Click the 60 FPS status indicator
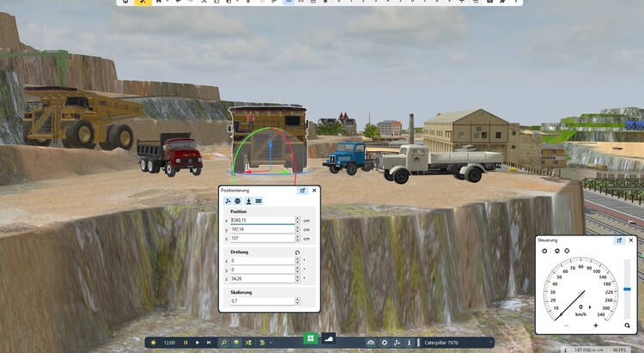The image size is (644, 353). coord(619,350)
